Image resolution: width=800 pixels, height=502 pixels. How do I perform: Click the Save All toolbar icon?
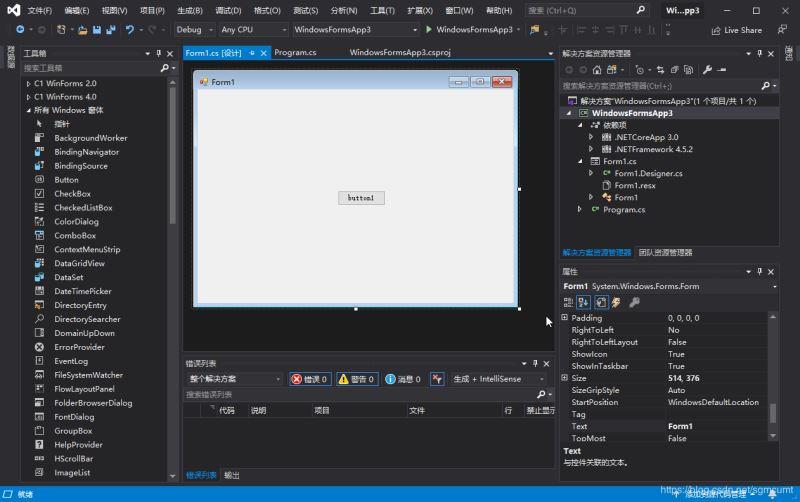[x=109, y=30]
